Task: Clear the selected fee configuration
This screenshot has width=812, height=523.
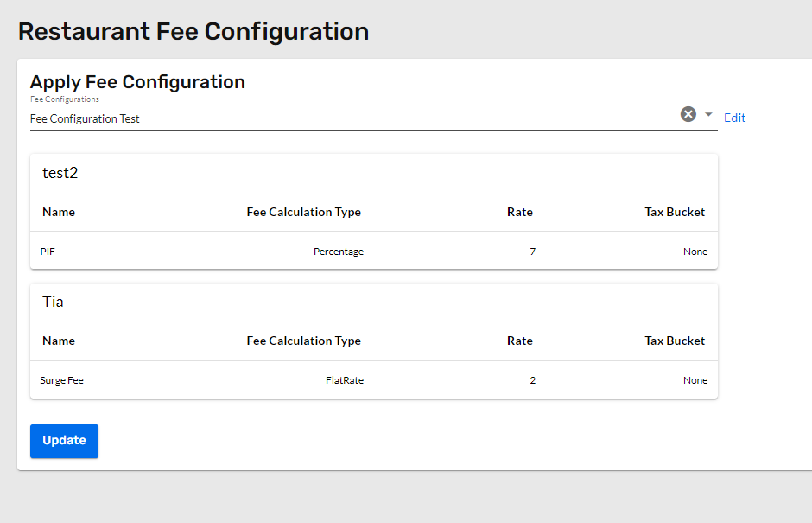Action: pos(688,113)
